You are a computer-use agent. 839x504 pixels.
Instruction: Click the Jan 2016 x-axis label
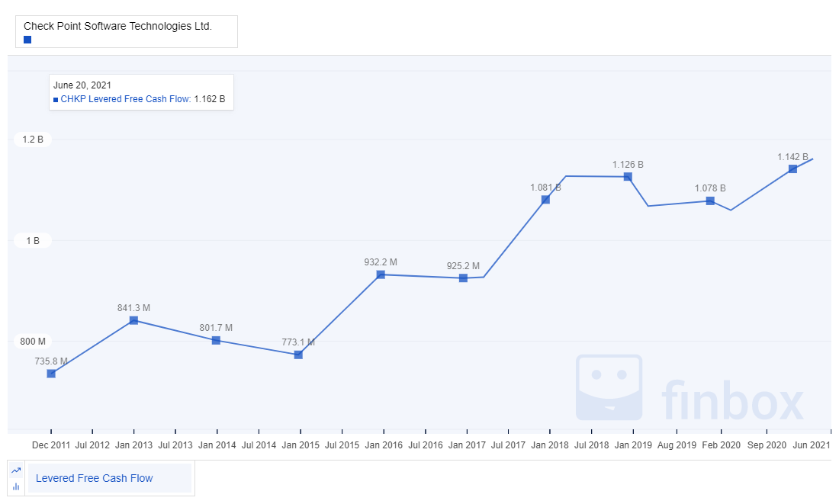pyautogui.click(x=384, y=445)
